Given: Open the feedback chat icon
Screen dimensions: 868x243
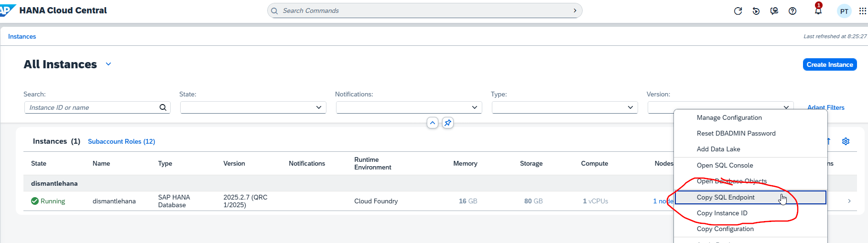Looking at the screenshot, I should coord(774,11).
